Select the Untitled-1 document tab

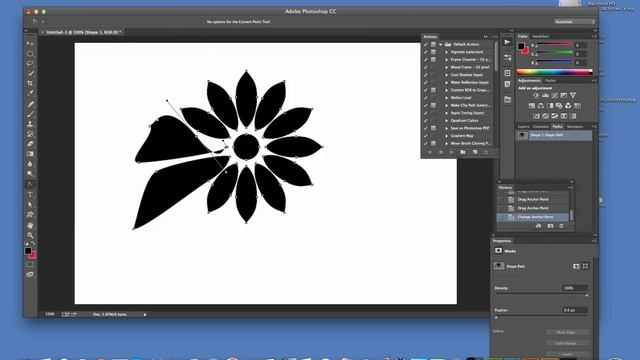[x=83, y=32]
